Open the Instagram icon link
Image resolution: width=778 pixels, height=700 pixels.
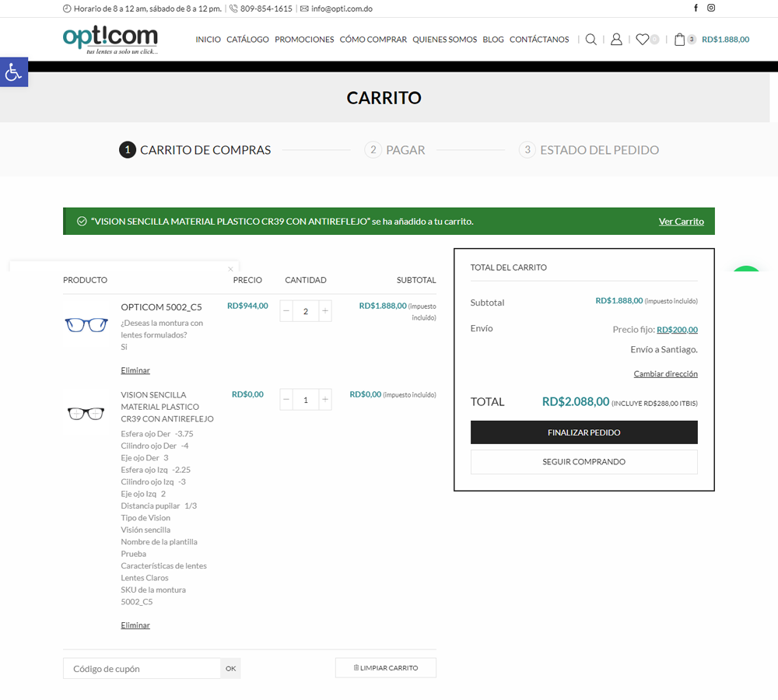pos(711,9)
